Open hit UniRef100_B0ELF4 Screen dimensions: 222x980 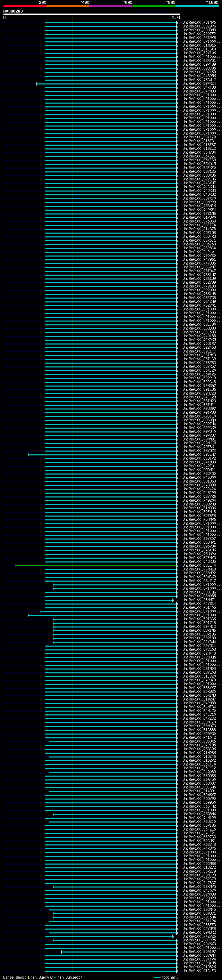click(199, 565)
